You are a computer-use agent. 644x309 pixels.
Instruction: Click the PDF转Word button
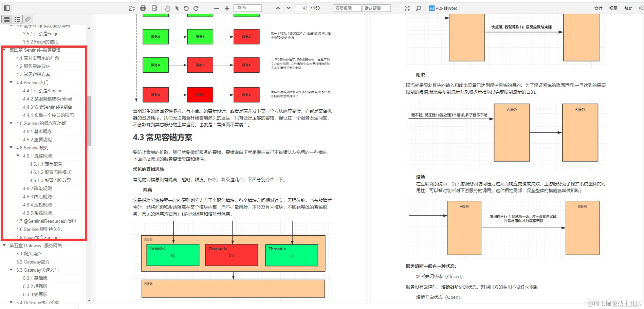tap(445, 8)
